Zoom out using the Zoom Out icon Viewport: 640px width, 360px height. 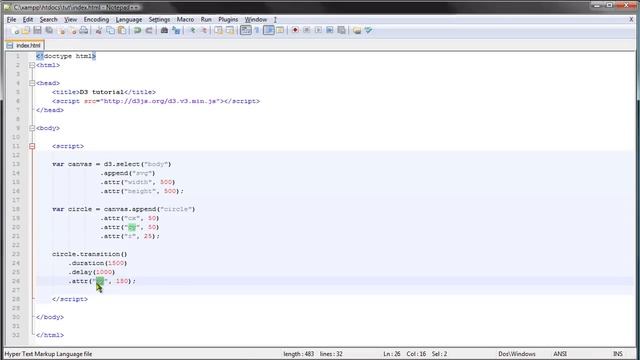coord(203,30)
